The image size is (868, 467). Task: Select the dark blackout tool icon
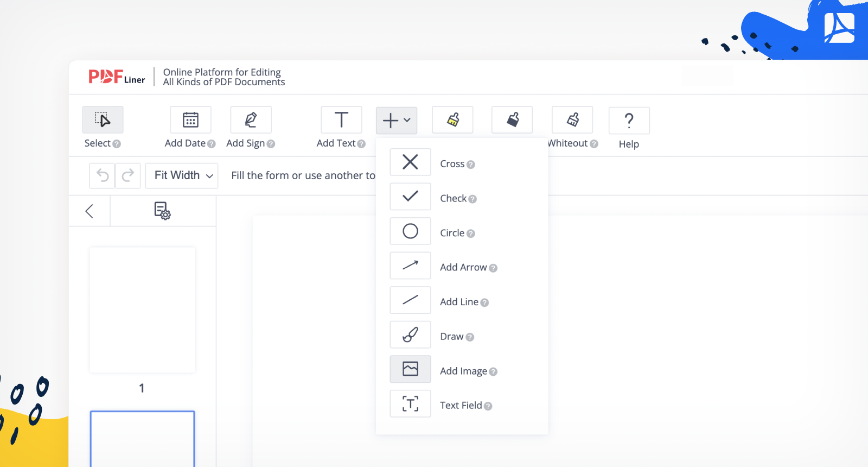pyautogui.click(x=512, y=119)
